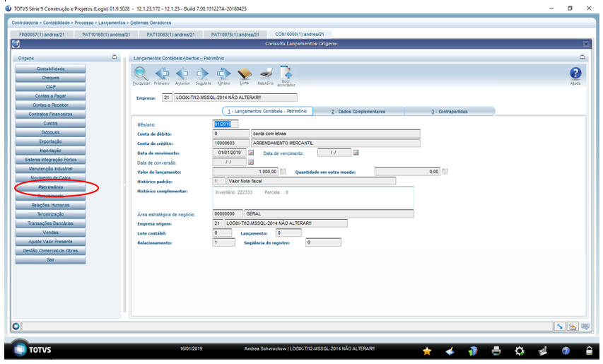Viewport: 603px width, 364px height.
Task: Click the Conta de crédito code field
Action: [x=230, y=143]
